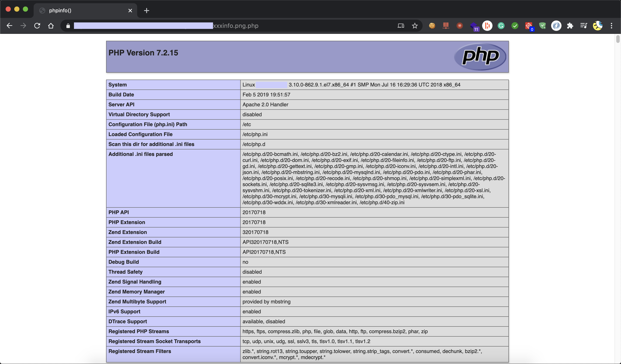Viewport: 621px width, 364px height.
Task: Reload the phpinfo page
Action: tap(37, 26)
